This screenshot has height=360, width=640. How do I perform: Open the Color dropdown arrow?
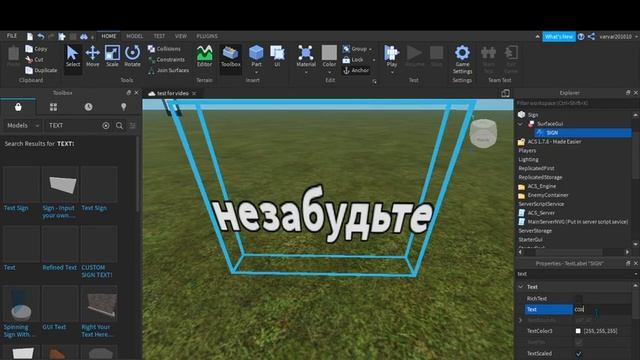(329, 73)
